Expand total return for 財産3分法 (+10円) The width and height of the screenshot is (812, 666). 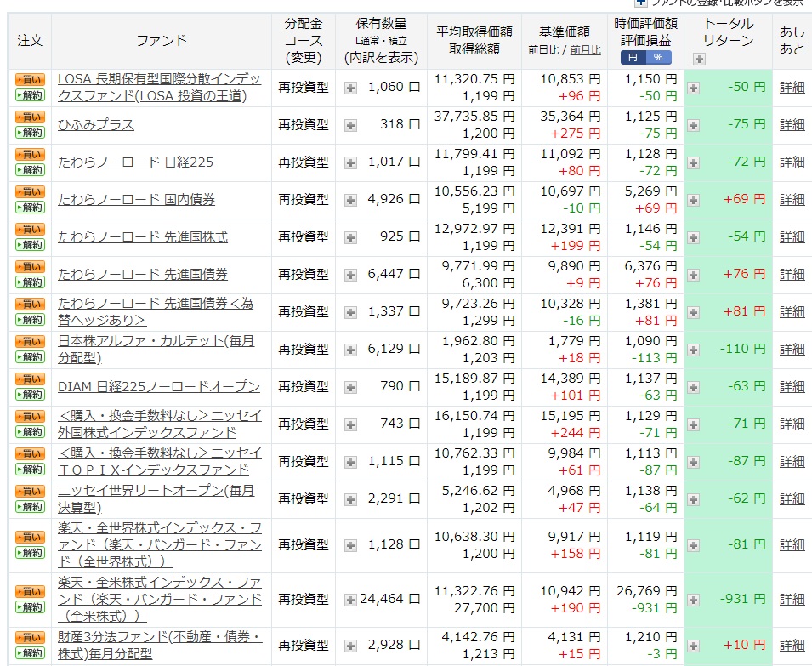coord(694,646)
